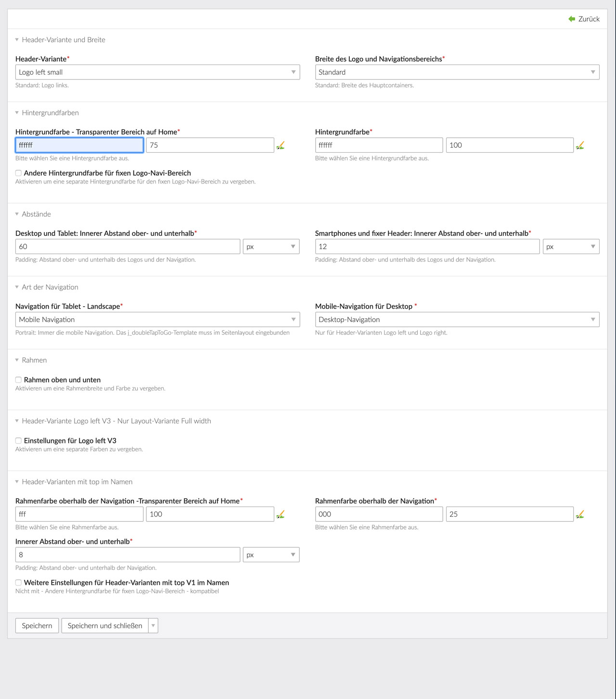Enable Weitere Einstellungen für Header-Varianten top V1
The height and width of the screenshot is (699, 616).
[x=18, y=582]
